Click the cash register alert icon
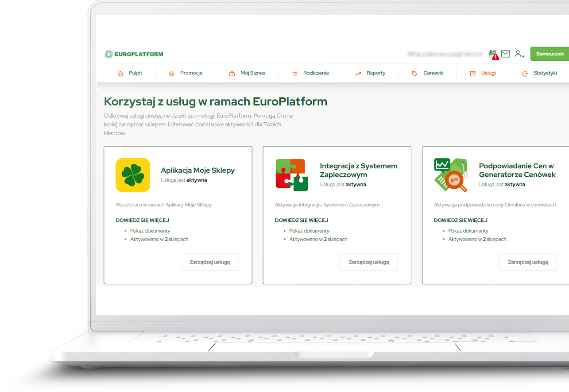The width and height of the screenshot is (569, 392). coord(493,54)
